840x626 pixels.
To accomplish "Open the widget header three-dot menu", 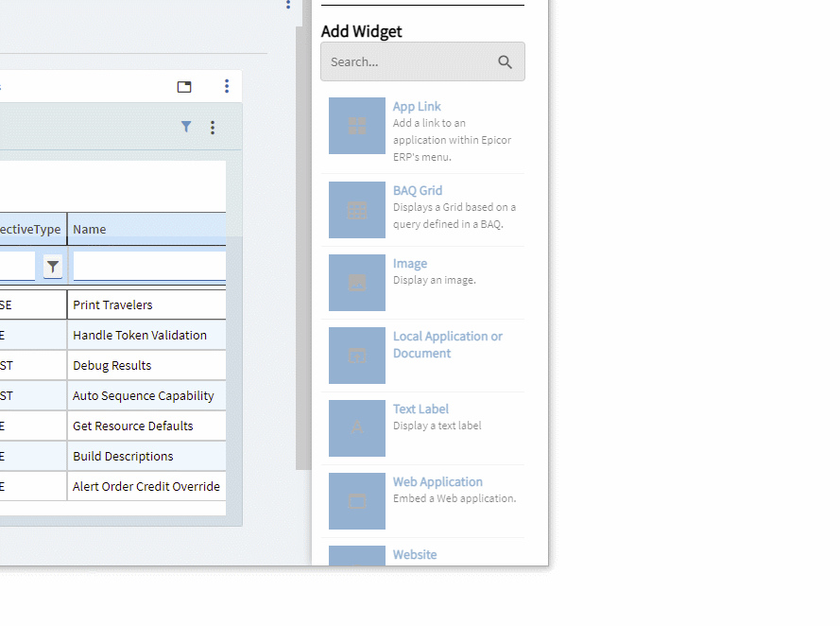I will [227, 87].
